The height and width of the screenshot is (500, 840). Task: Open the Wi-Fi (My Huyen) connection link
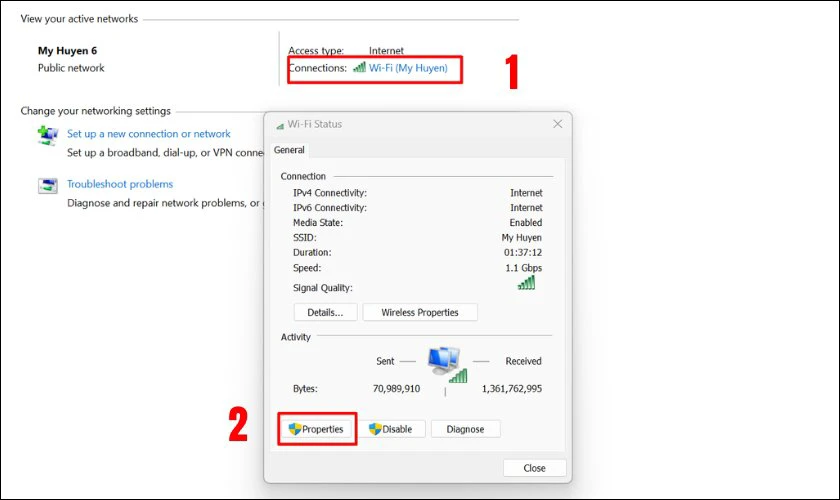(408, 68)
